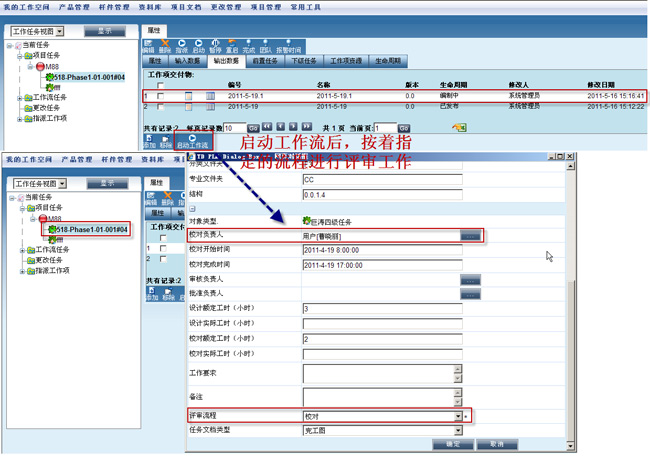Open the 评审流程 dropdown showing 校对
Image resolution: width=650 pixels, height=471 pixels.
point(459,415)
